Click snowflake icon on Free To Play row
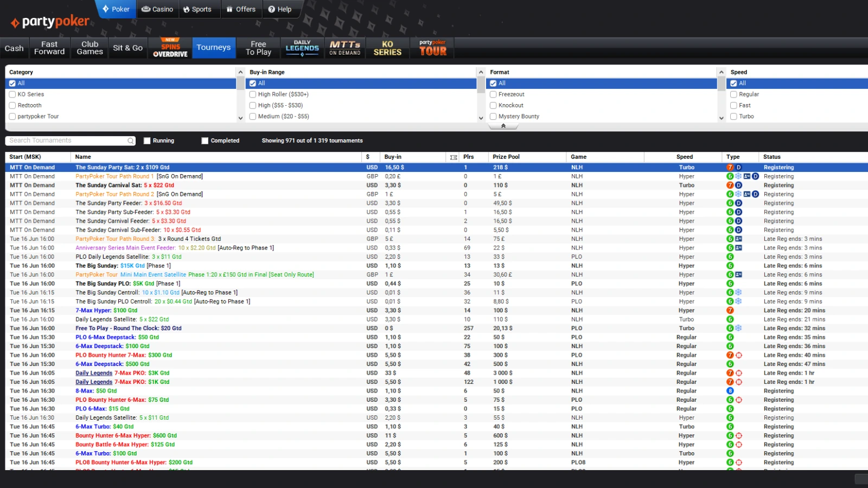The image size is (868, 488). (738, 328)
